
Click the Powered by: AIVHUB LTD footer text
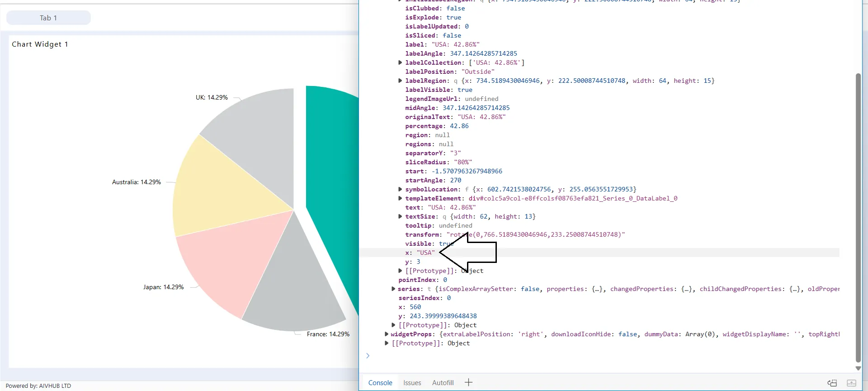38,386
